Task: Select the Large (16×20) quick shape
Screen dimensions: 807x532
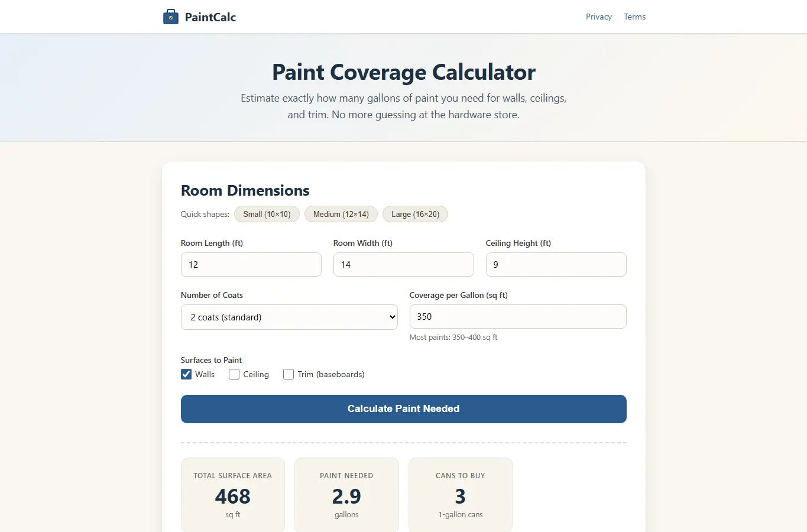Action: [x=415, y=214]
